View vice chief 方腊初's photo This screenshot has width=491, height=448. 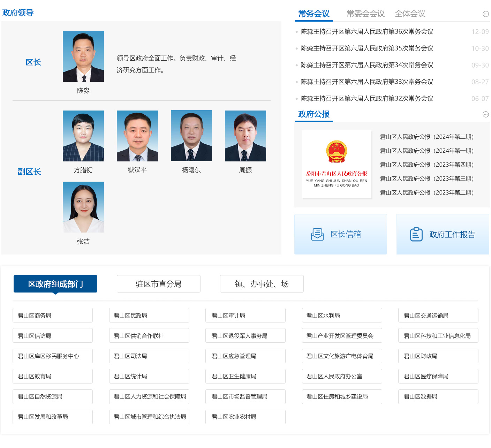[83, 136]
